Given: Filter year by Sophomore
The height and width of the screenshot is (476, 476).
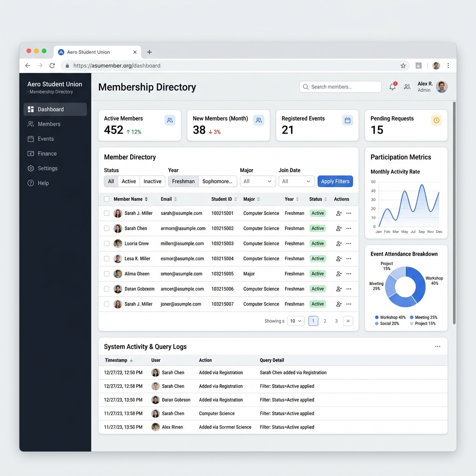Looking at the screenshot, I should click(218, 181).
